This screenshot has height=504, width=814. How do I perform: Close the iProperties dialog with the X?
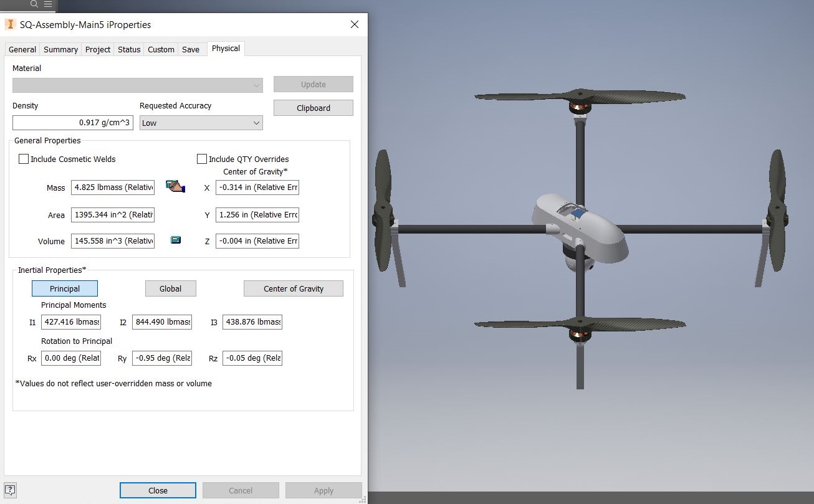pyautogui.click(x=354, y=25)
